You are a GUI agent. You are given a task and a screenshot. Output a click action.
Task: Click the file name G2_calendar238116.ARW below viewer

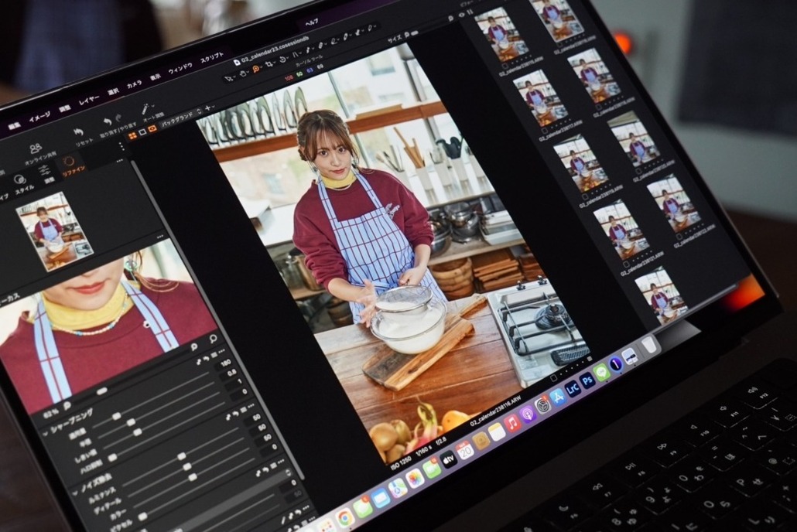[495, 411]
